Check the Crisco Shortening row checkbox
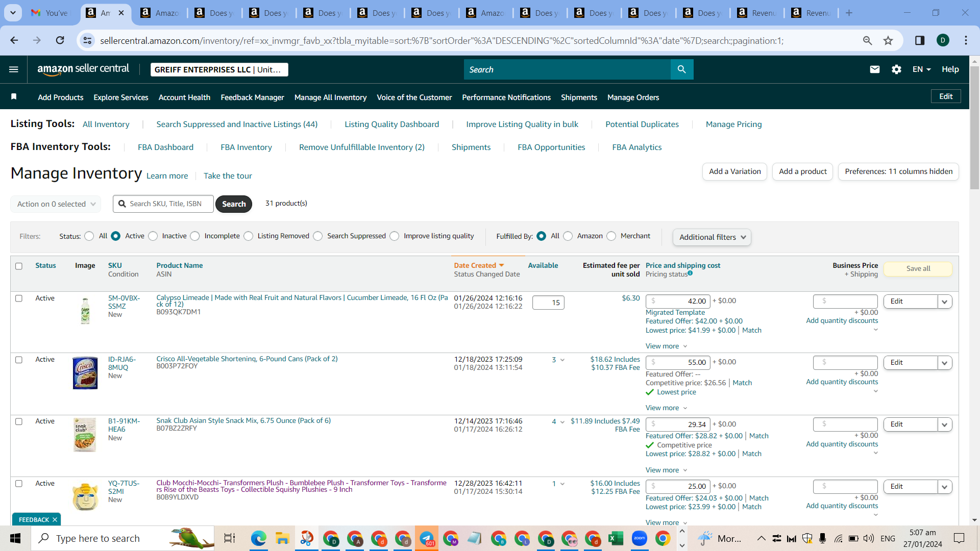 [19, 360]
